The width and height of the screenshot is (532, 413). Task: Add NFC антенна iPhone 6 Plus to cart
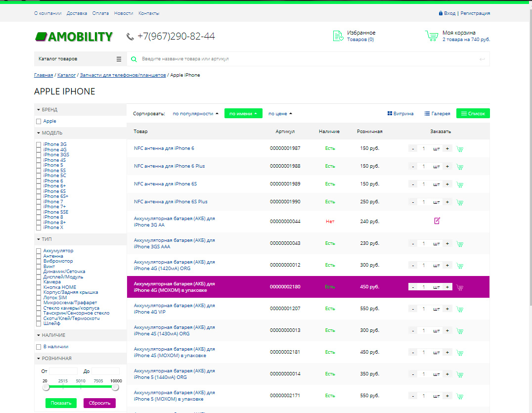click(x=460, y=167)
